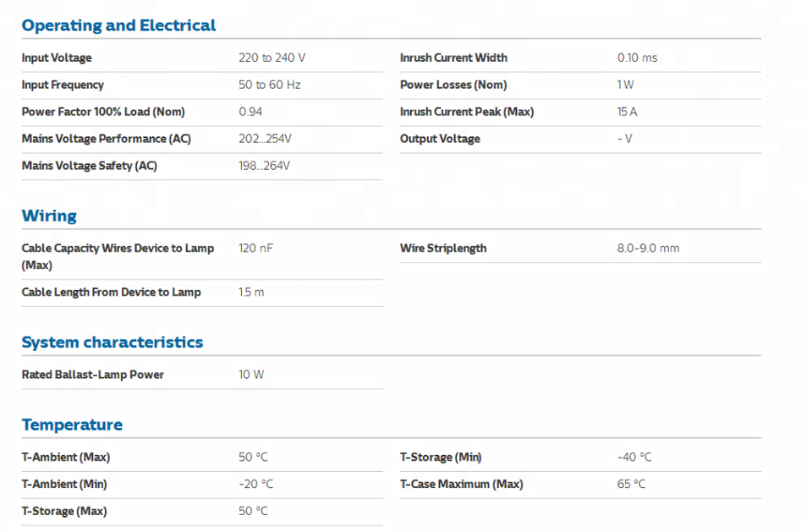Select the Inrush Current Width label
This screenshot has width=812, height=532.
click(453, 58)
